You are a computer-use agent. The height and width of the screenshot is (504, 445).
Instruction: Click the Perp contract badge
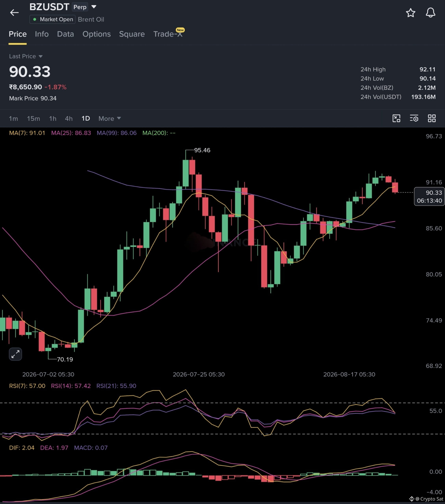point(80,7)
